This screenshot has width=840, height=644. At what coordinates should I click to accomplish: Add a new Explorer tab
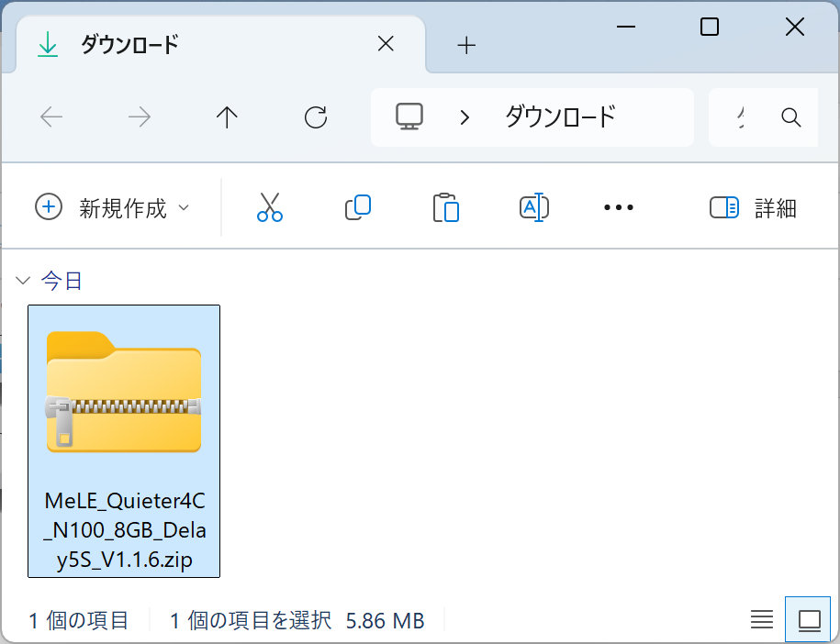pos(466,45)
